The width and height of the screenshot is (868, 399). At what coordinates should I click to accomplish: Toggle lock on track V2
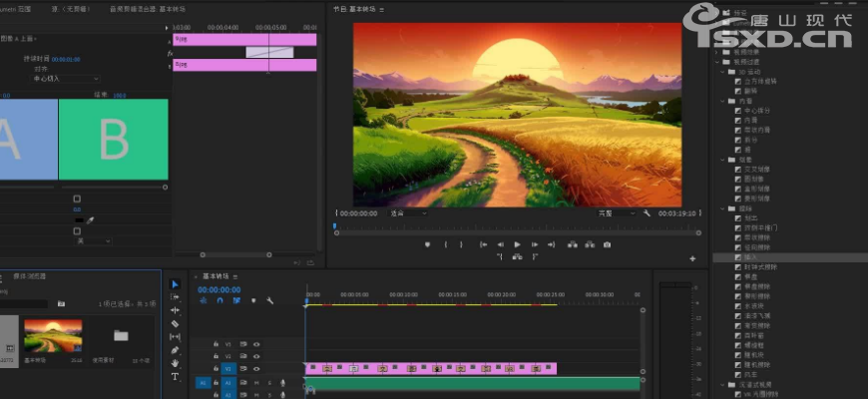216,356
